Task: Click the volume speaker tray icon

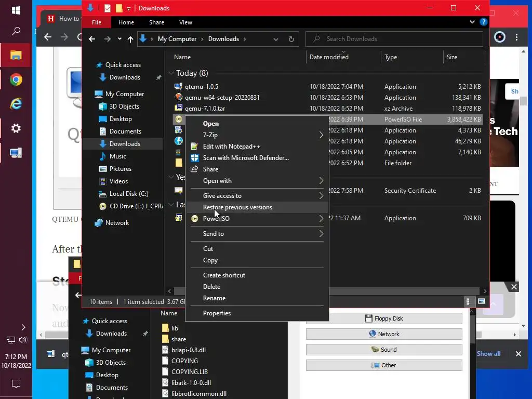Action: pyautogui.click(x=23, y=340)
